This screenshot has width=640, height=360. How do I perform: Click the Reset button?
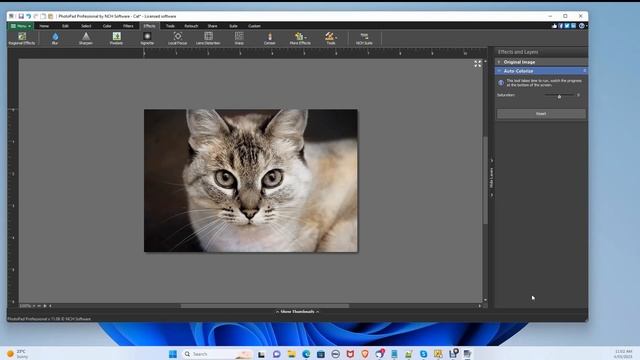[541, 114]
